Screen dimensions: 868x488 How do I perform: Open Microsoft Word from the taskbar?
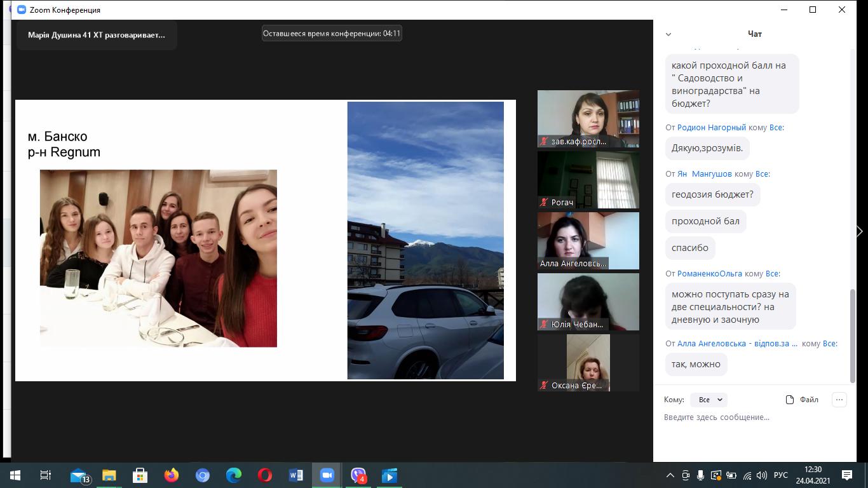tap(296, 475)
